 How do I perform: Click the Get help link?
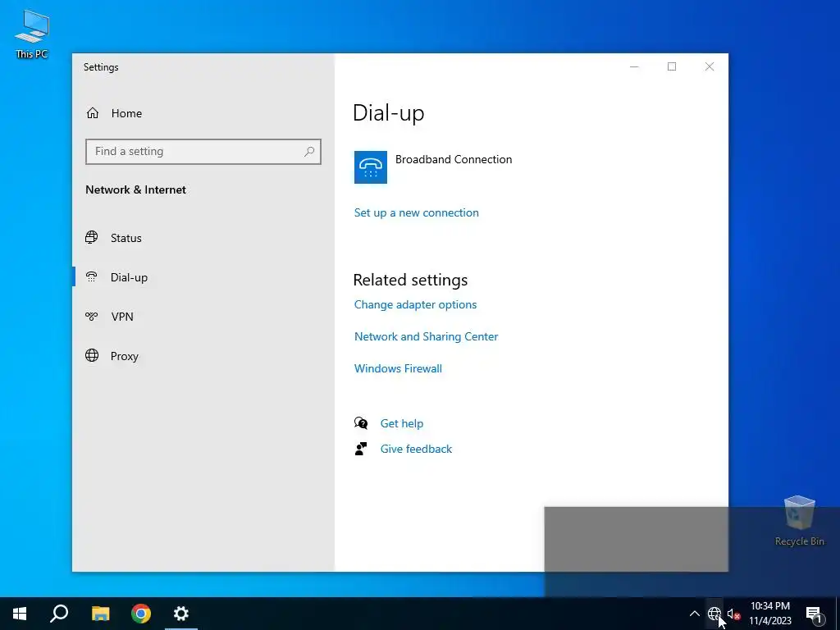coord(402,423)
